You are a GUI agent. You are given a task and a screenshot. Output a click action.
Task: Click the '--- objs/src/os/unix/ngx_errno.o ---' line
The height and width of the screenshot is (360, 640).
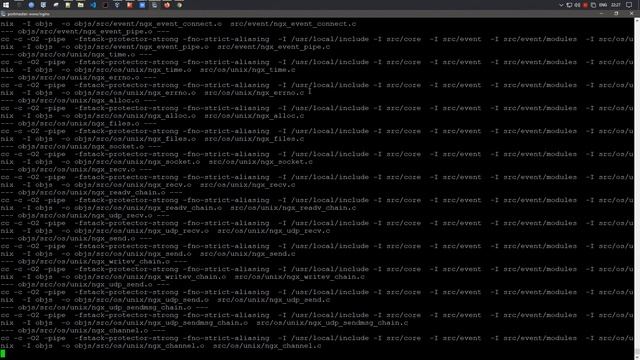click(78, 78)
